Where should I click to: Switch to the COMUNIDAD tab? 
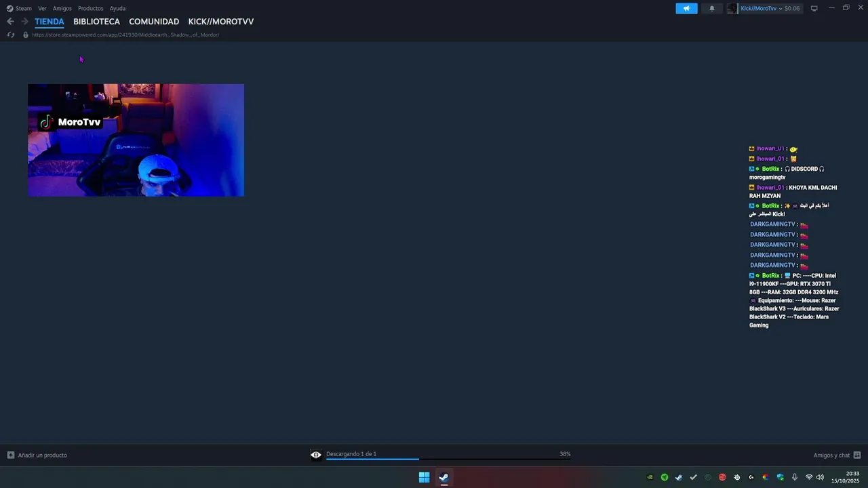coord(154,22)
